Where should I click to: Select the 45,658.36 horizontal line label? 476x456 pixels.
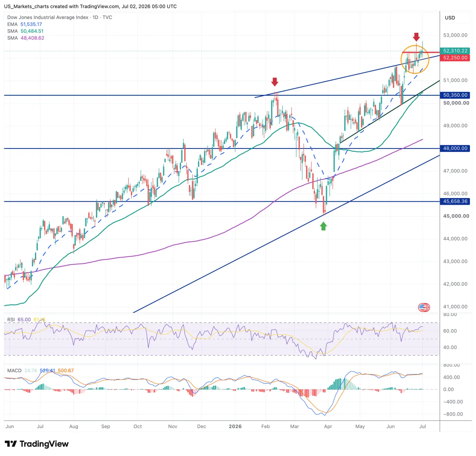coord(455,201)
